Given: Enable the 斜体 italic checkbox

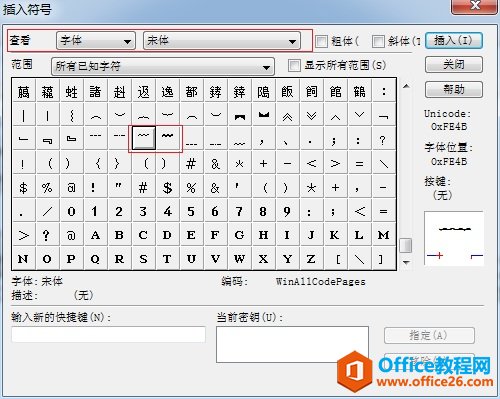Looking at the screenshot, I should point(378,41).
